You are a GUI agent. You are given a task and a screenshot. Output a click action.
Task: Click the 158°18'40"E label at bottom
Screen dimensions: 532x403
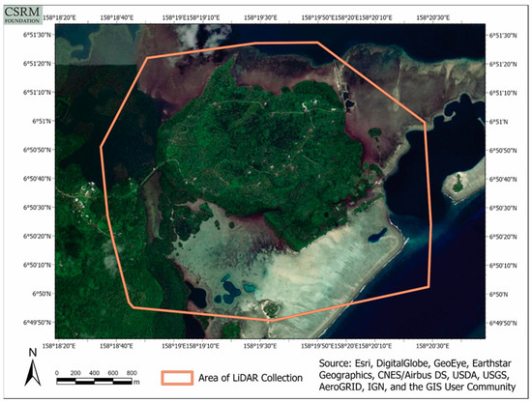(116, 346)
